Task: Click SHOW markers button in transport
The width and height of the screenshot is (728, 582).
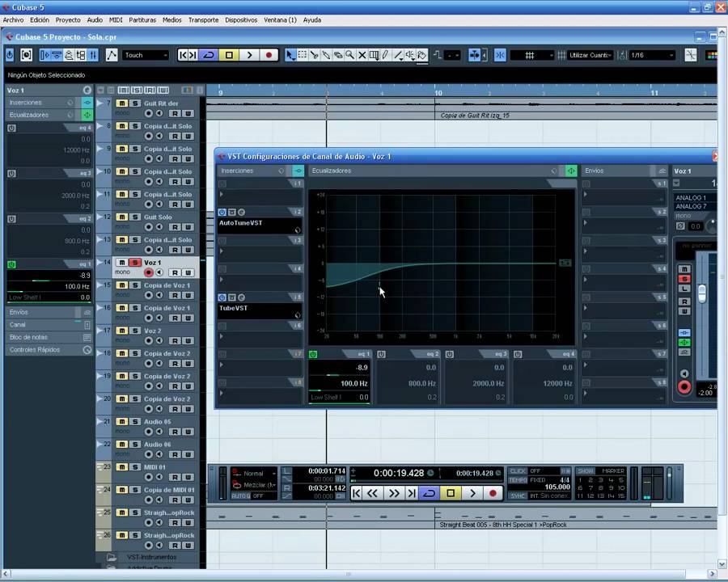Action: click(585, 470)
